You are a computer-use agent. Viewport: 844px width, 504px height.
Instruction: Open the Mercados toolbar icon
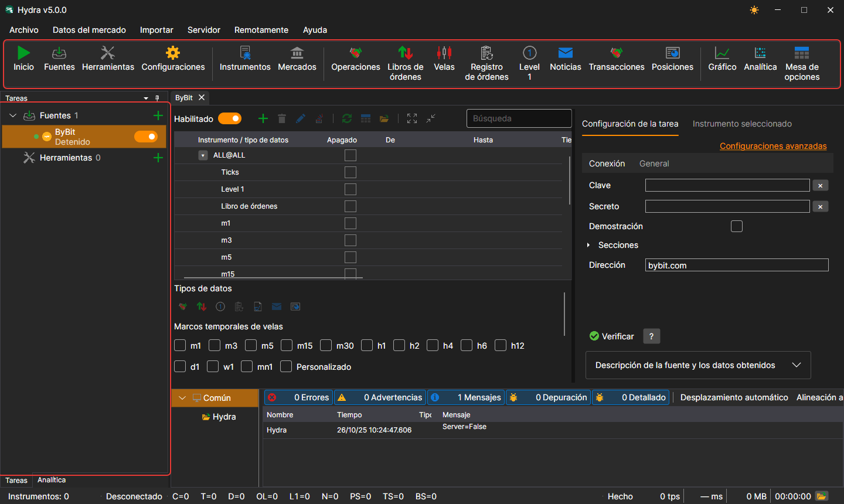[297, 53]
